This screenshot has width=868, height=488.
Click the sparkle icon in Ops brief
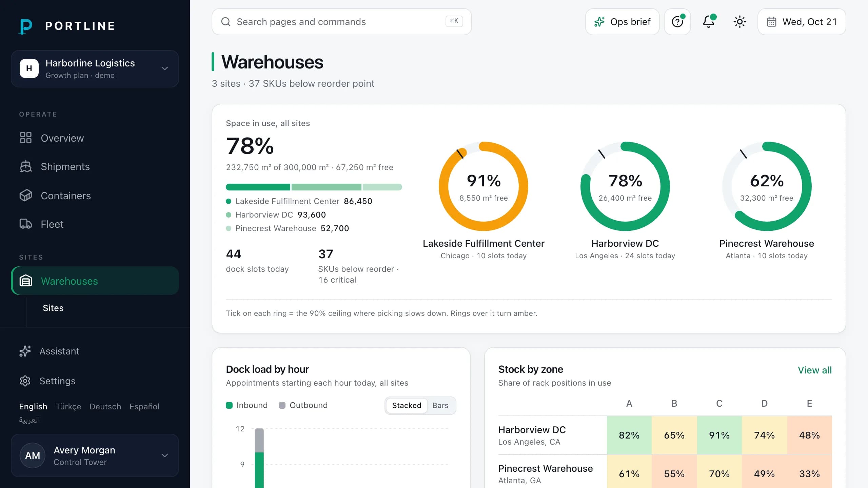click(599, 22)
